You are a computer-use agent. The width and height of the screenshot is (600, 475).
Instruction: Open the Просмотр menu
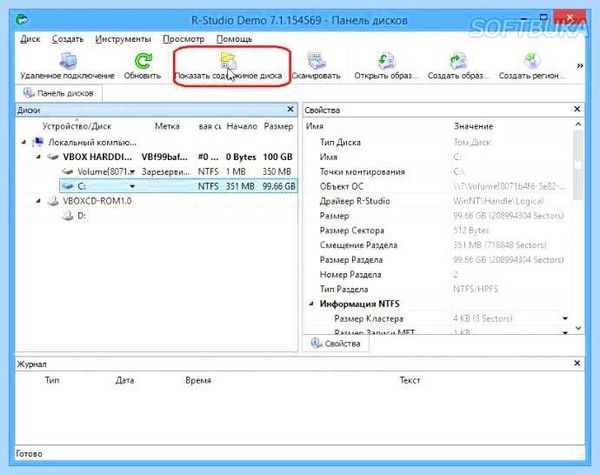pos(183,39)
